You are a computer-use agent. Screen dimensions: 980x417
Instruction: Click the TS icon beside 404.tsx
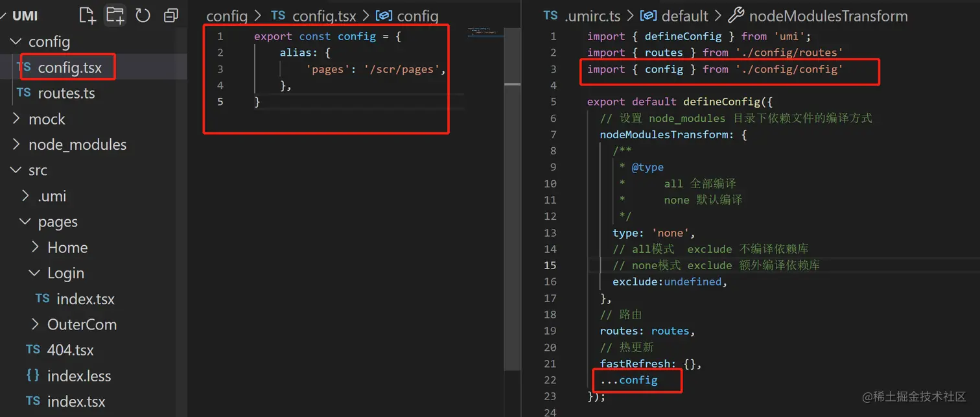[33, 350]
